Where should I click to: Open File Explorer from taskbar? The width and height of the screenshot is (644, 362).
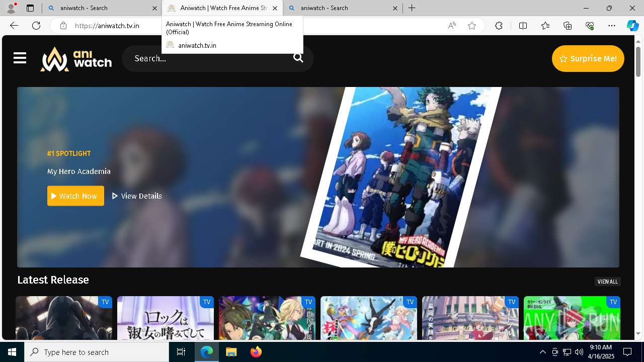[x=231, y=352]
